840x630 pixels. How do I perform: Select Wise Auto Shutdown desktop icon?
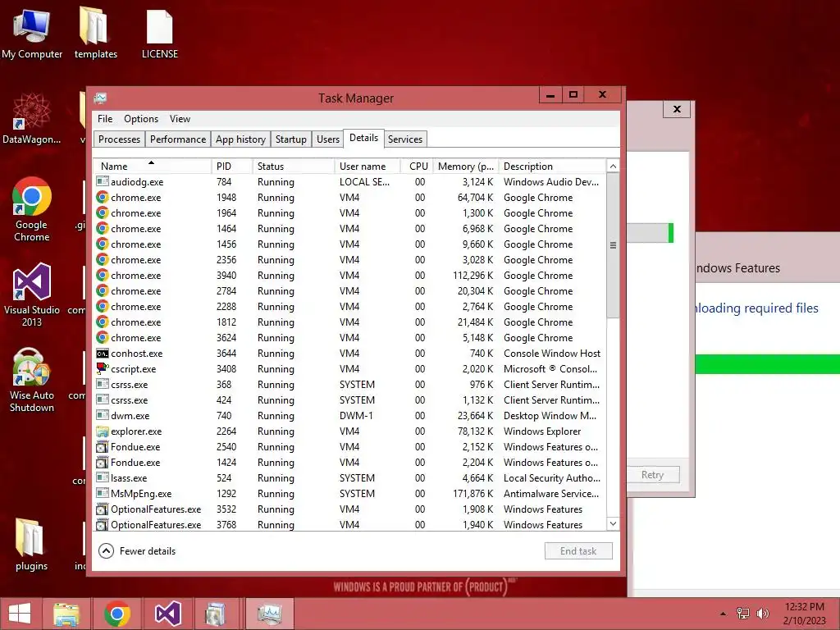point(32,380)
